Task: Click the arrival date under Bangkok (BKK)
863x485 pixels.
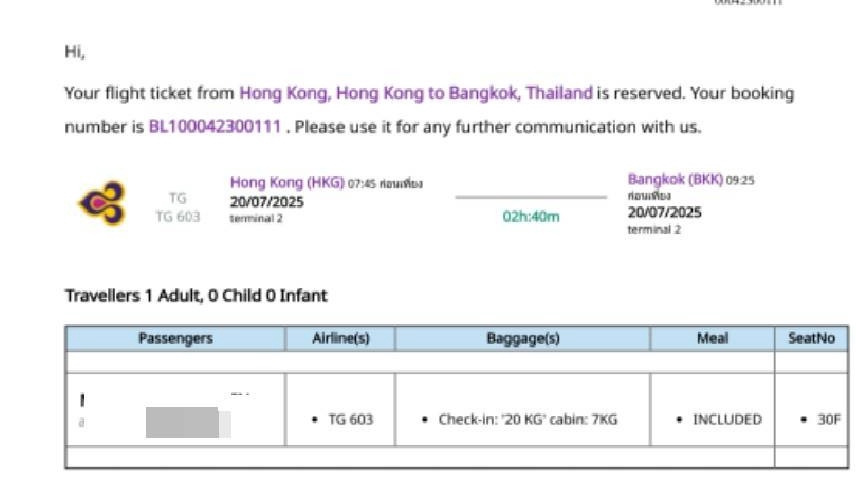Action: click(664, 212)
